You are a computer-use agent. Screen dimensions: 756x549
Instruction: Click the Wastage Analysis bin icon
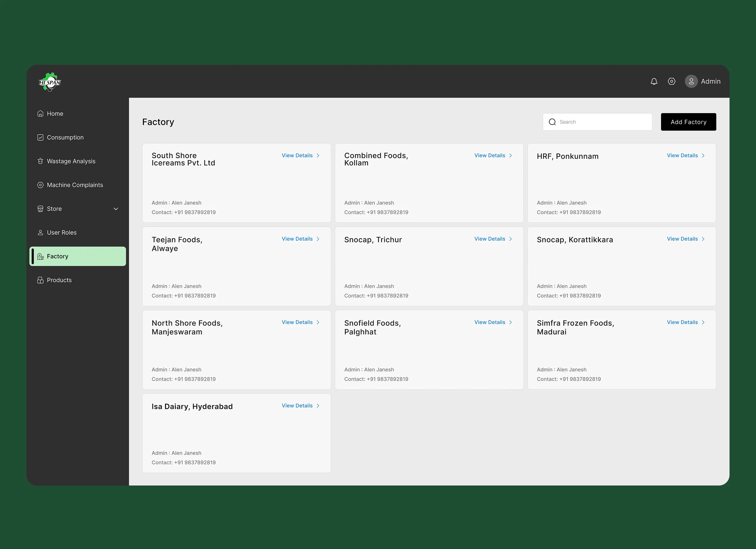pos(40,161)
